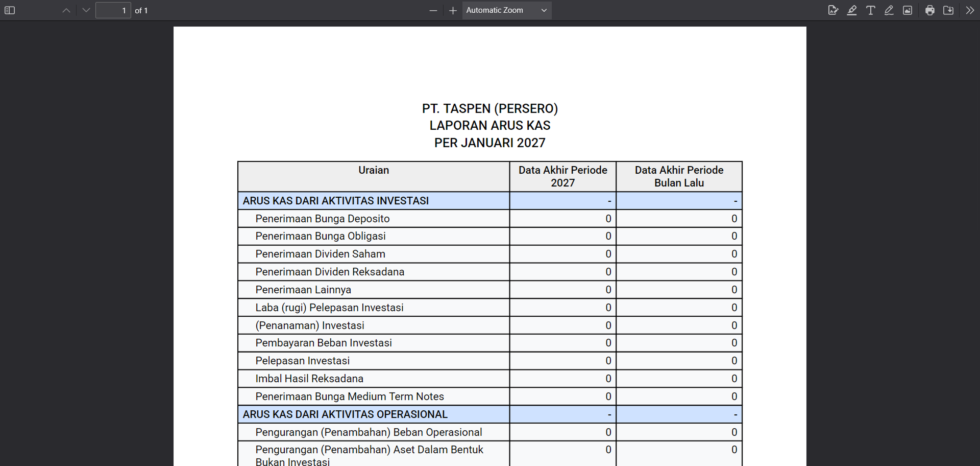
Task: Click the 'LAPORAN ARUS KAS' heading
Action: (x=490, y=126)
